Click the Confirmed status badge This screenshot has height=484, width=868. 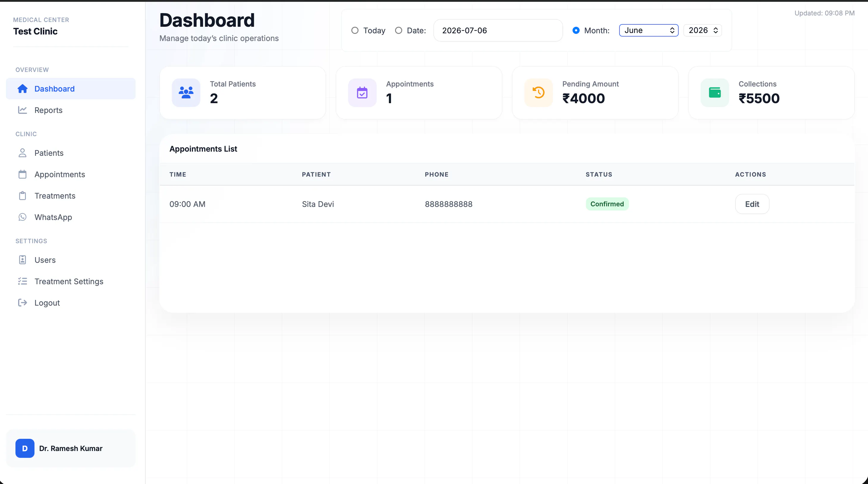[607, 204]
